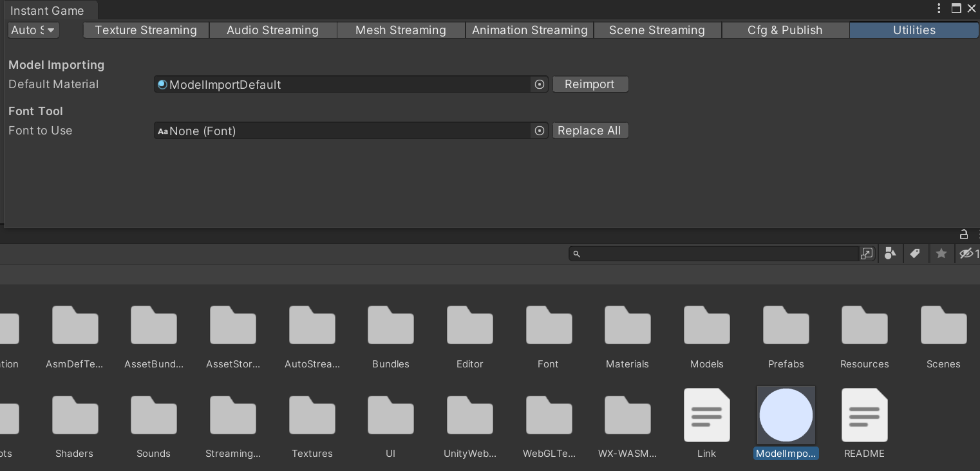Viewport: 980px width, 471px height.
Task: Select the Link file asset
Action: 706,416
